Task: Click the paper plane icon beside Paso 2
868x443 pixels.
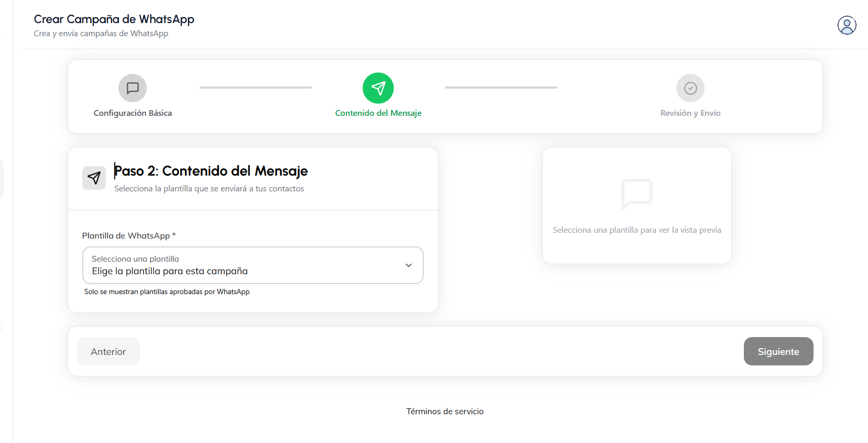Action: pos(94,178)
